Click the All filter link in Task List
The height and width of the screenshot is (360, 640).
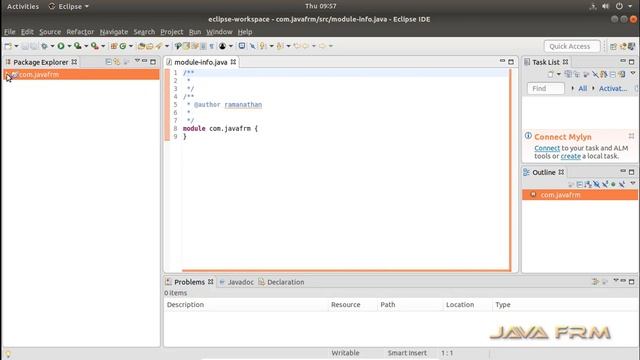[x=582, y=89]
